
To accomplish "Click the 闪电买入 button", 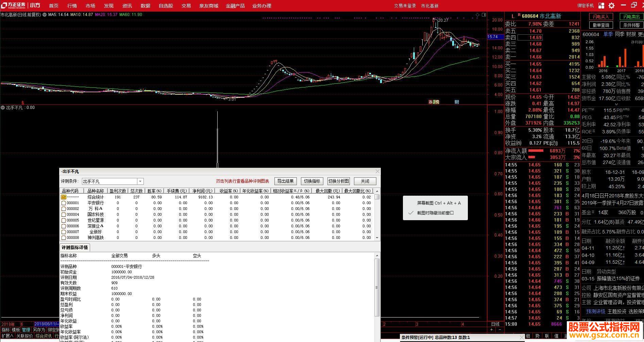I will 600,17.
